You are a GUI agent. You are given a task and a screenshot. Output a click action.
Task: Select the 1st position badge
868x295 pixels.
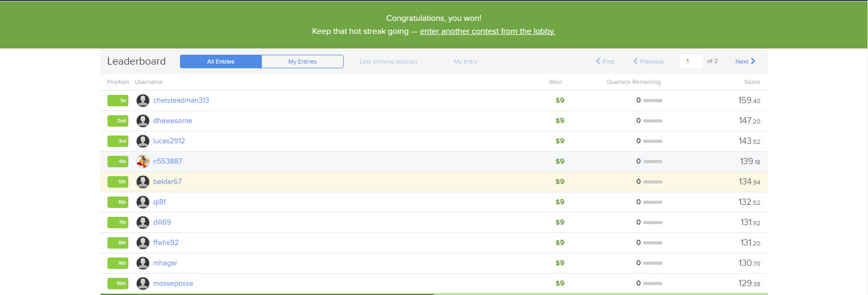click(118, 101)
